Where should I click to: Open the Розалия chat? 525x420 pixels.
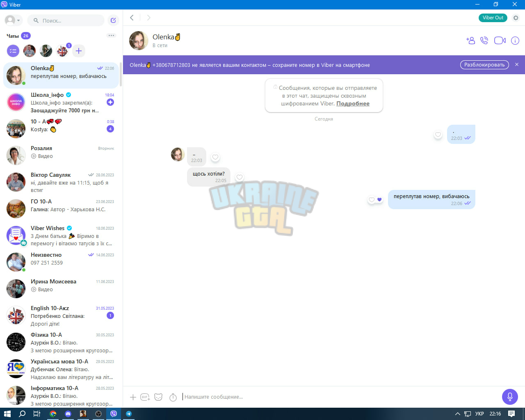61,155
